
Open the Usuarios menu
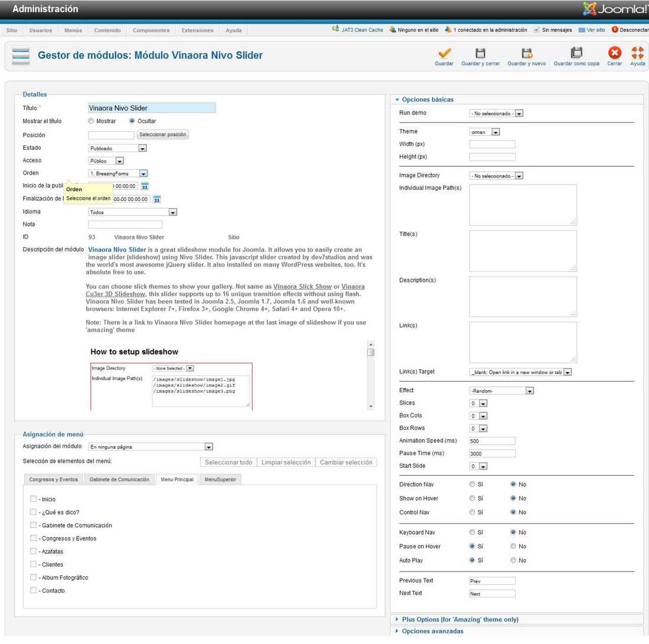tap(41, 30)
